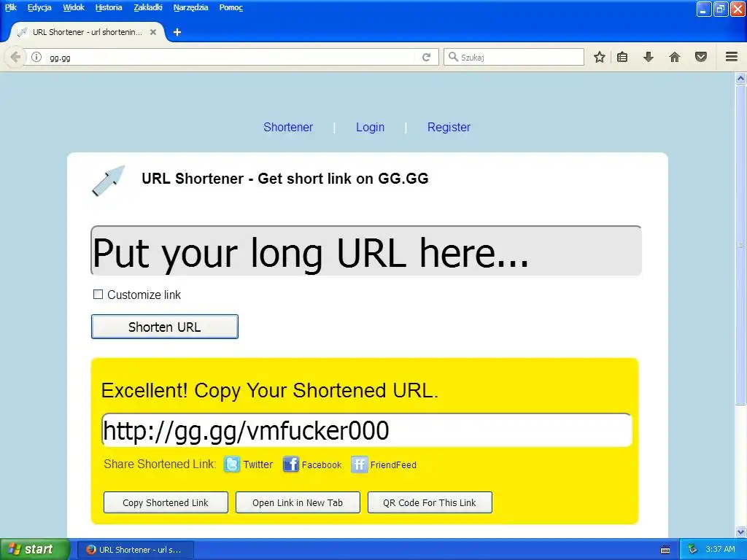Click 'Excellent! Copy Your Shortened URL.' text
Screen dimensions: 747x560
[x=269, y=391]
